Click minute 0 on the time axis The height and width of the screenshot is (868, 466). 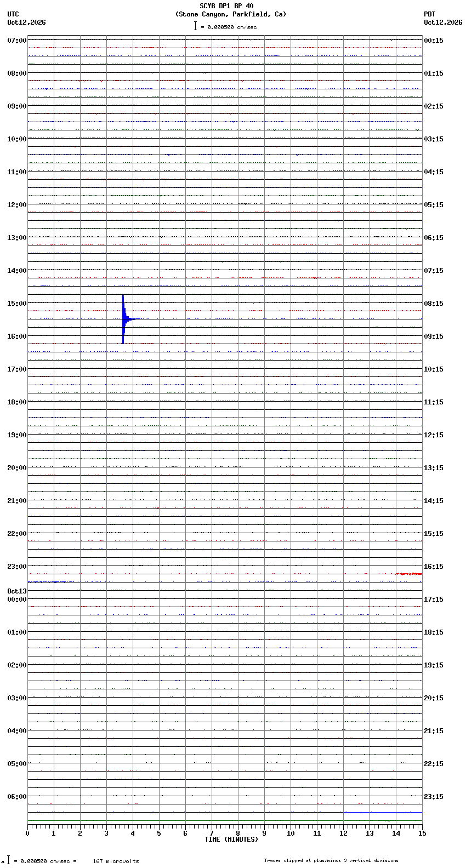[27, 833]
